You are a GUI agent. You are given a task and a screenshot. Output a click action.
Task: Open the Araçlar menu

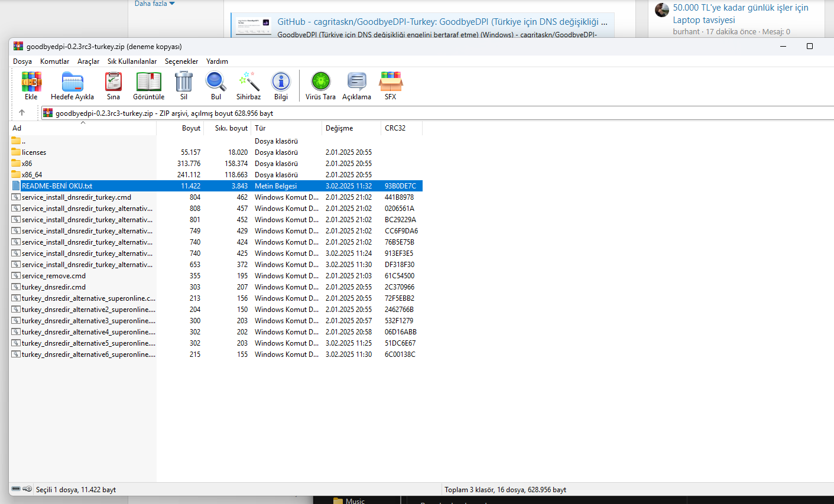coord(88,61)
